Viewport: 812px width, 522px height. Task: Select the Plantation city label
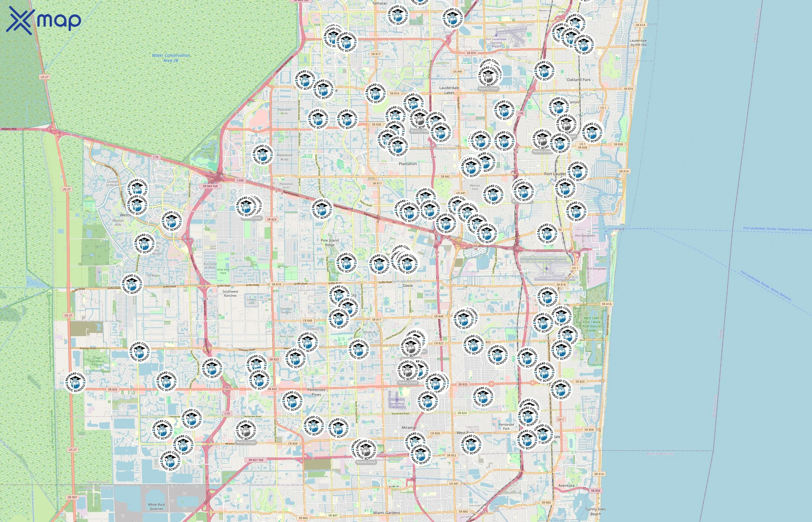tap(408, 164)
